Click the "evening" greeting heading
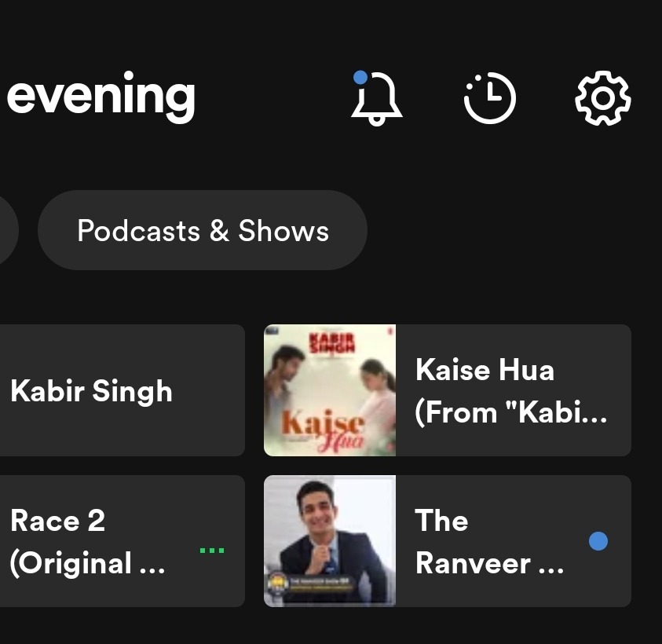 click(x=101, y=97)
